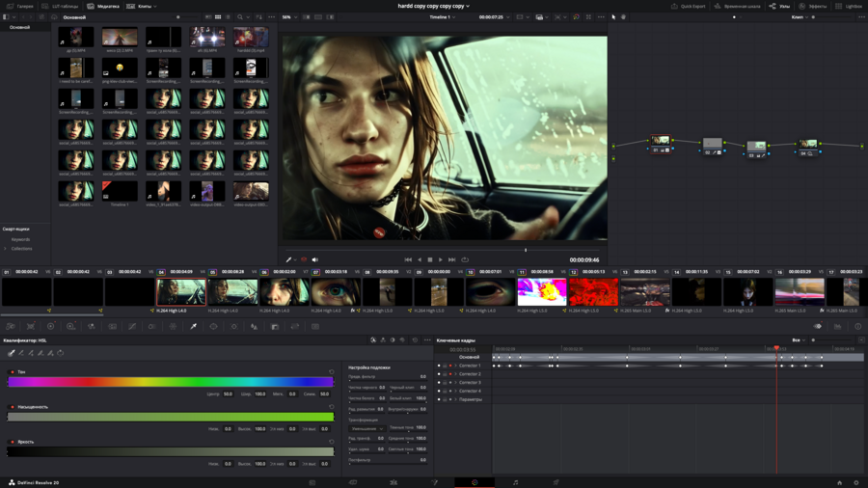This screenshot has width=868, height=488.
Task: Open the Timeline 1 name dropdown
Action: (x=443, y=17)
